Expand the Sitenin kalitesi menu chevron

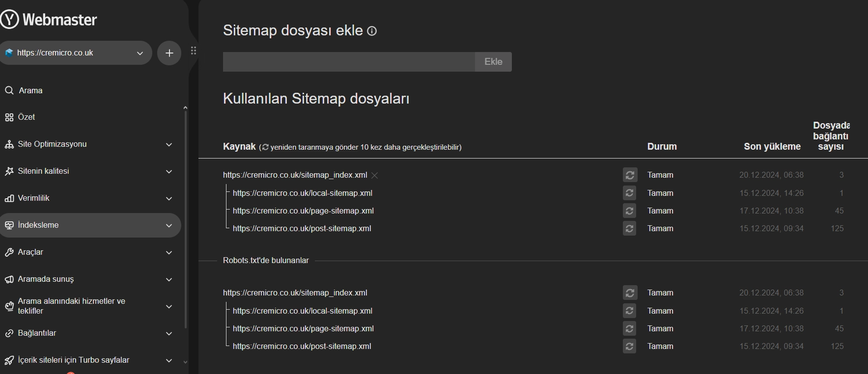pyautogui.click(x=169, y=172)
